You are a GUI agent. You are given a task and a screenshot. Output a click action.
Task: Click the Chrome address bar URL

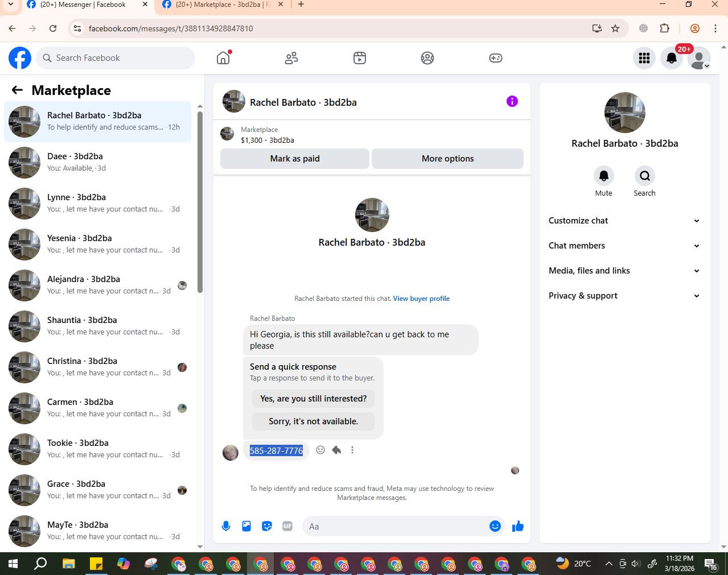[x=171, y=28]
